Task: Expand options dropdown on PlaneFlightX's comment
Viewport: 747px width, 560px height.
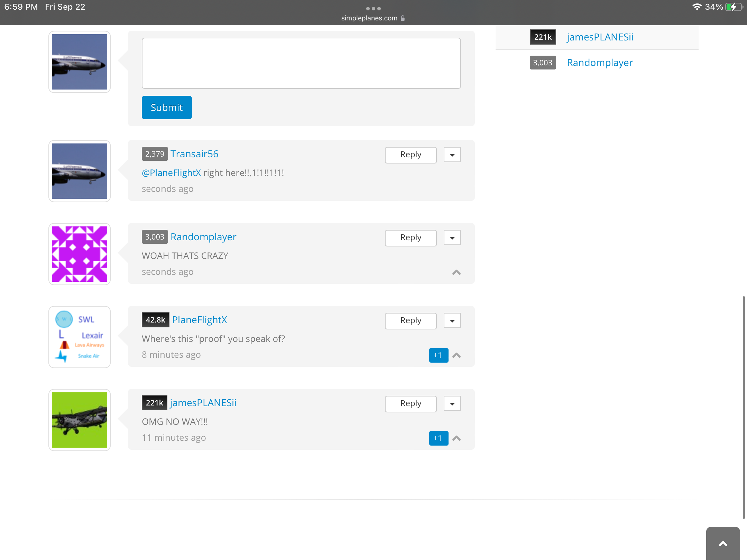Action: click(452, 320)
